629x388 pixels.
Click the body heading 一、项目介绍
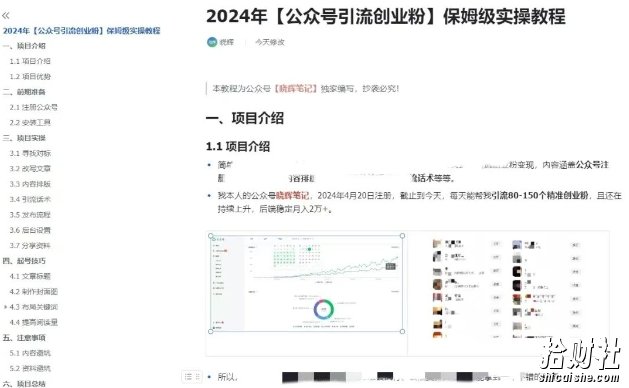tap(245, 118)
